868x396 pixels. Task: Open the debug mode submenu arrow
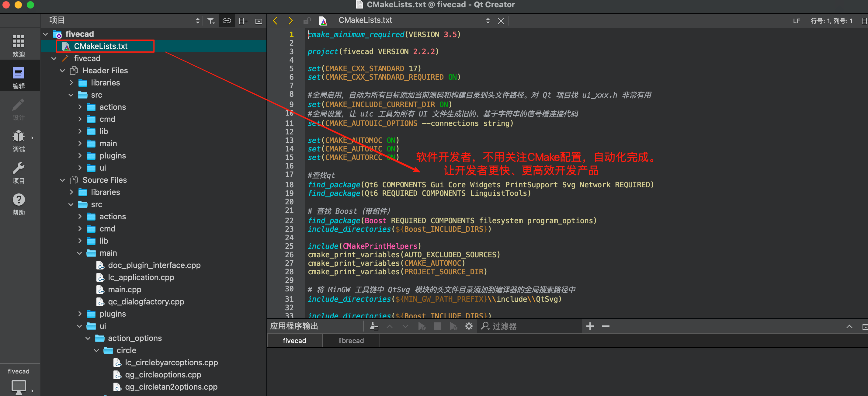32,138
